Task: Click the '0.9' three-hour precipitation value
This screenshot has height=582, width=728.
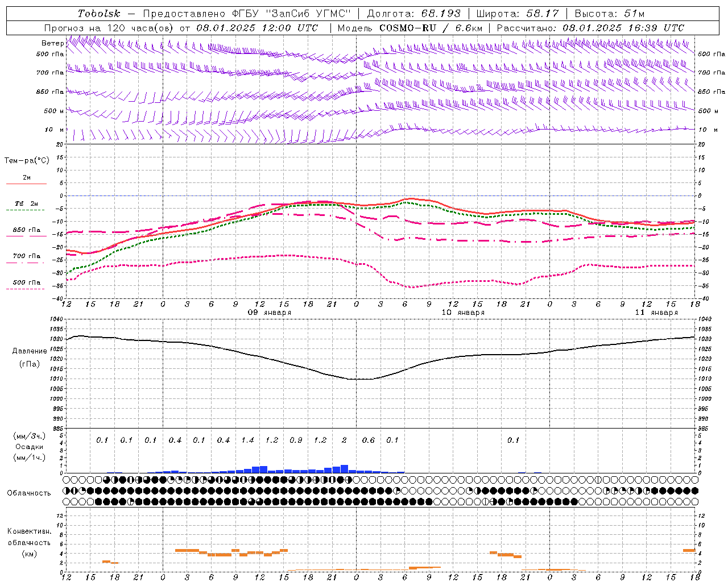Action: [296, 440]
